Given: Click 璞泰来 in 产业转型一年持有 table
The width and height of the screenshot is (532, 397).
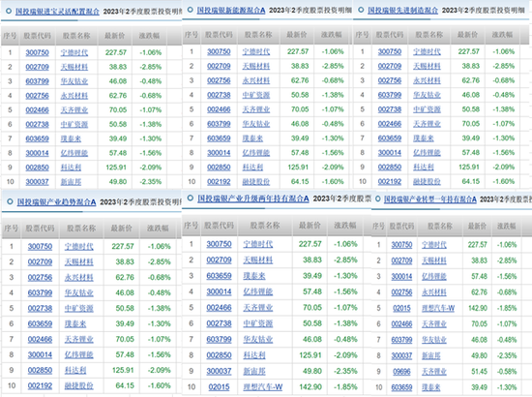Looking at the screenshot, I should click(x=430, y=387).
